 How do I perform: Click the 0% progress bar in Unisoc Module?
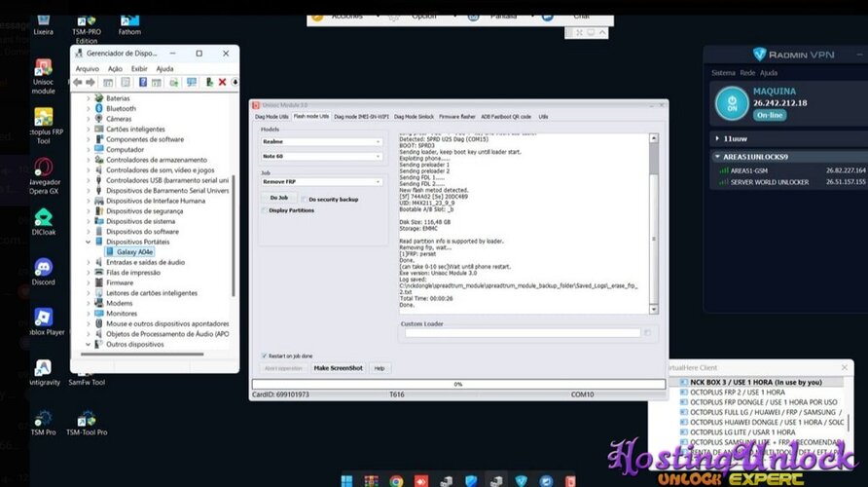pos(458,384)
